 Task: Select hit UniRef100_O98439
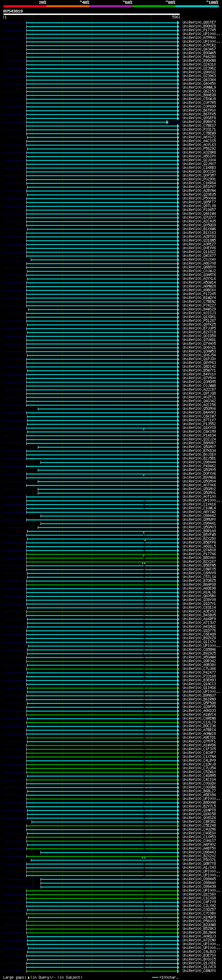coord(199,886)
